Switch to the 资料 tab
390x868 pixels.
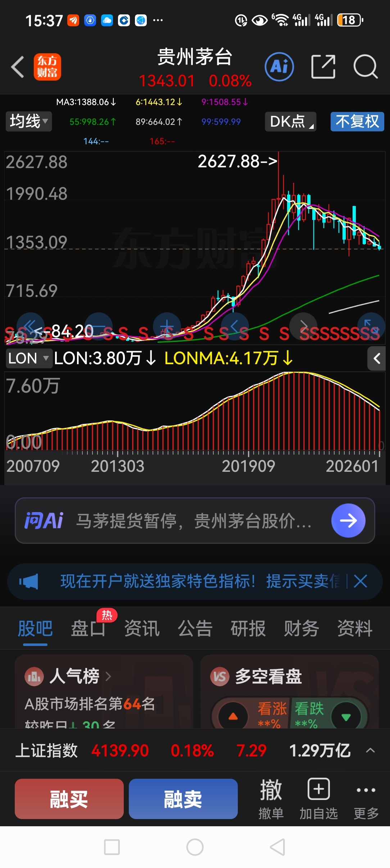point(355,629)
